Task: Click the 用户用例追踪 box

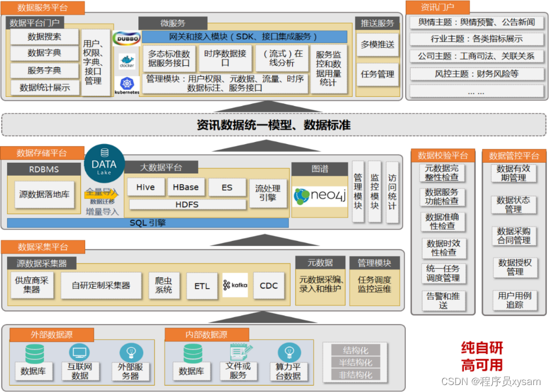Action: (515, 300)
